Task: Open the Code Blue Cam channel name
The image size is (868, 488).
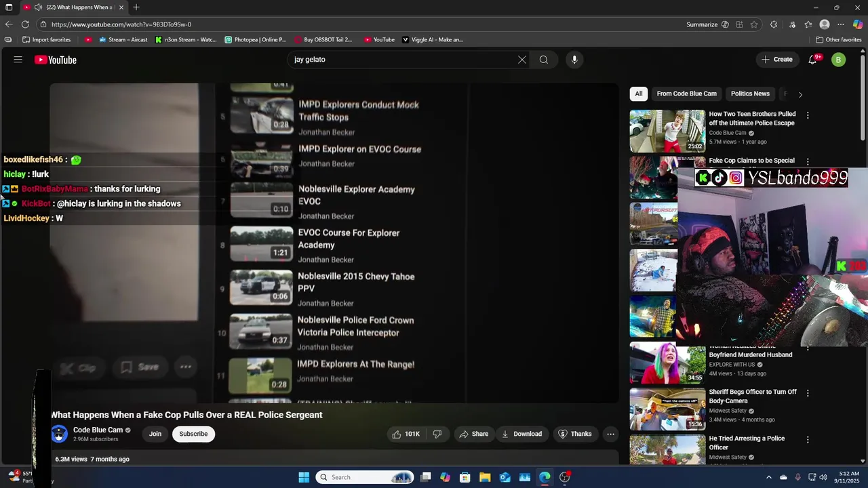Action: (x=98, y=430)
